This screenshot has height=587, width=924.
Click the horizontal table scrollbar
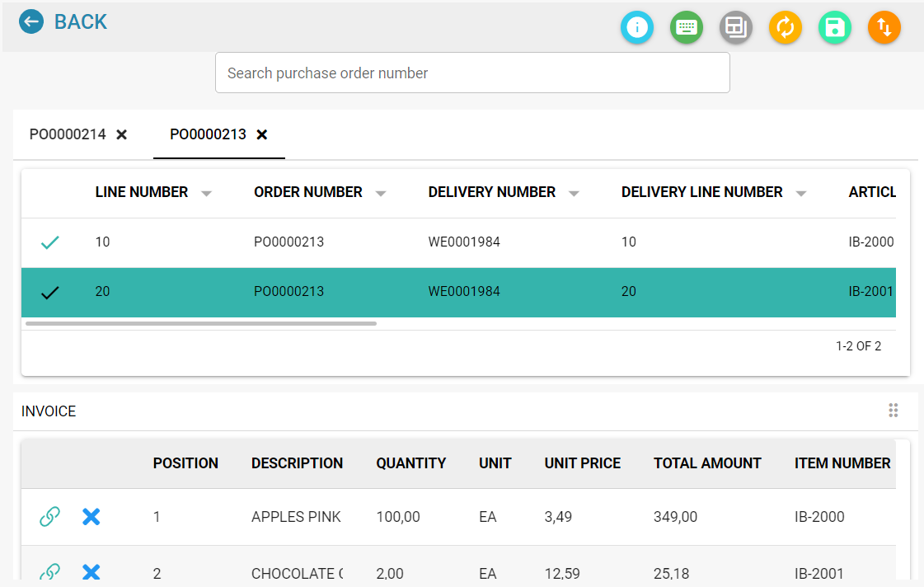click(201, 323)
